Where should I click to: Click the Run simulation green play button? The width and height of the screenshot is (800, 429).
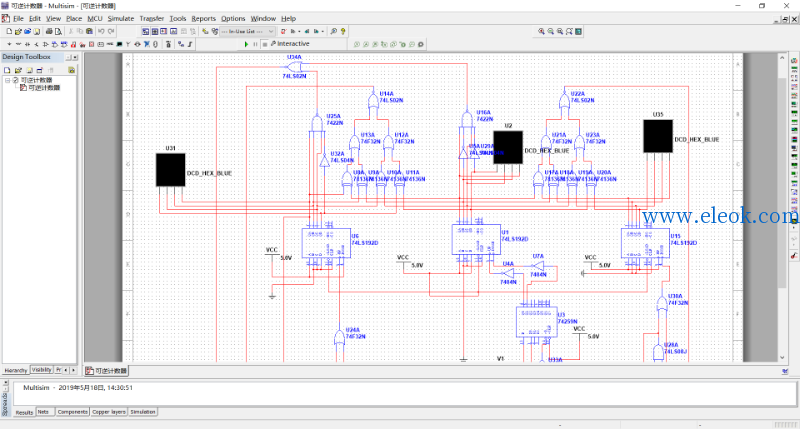pos(246,44)
